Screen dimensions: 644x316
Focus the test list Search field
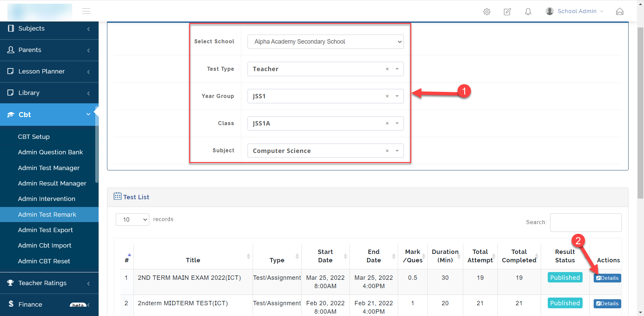pyautogui.click(x=586, y=222)
